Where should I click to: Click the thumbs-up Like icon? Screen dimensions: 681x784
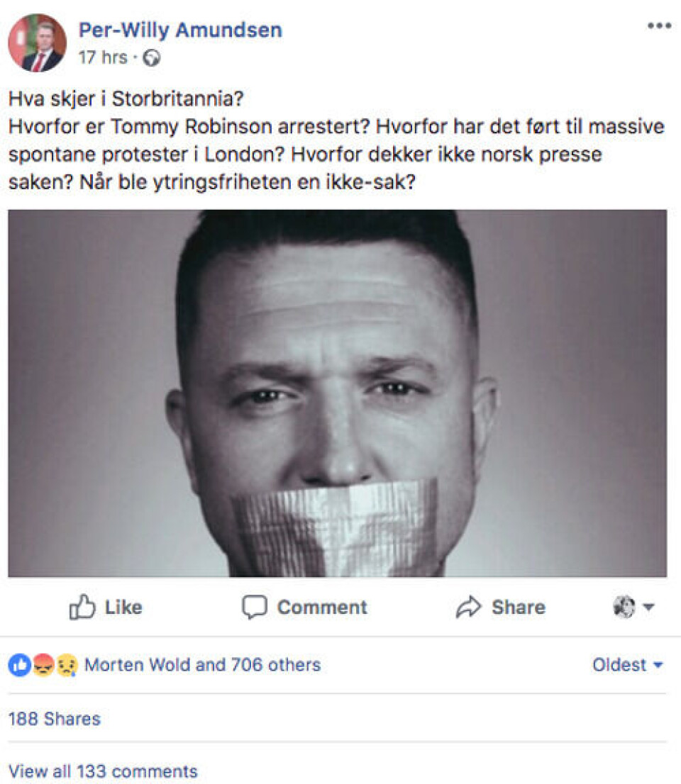82,607
